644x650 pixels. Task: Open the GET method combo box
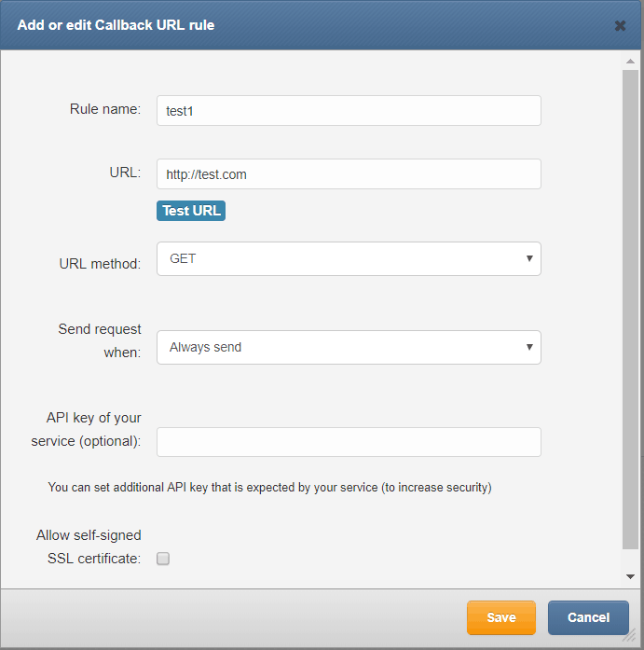click(349, 258)
